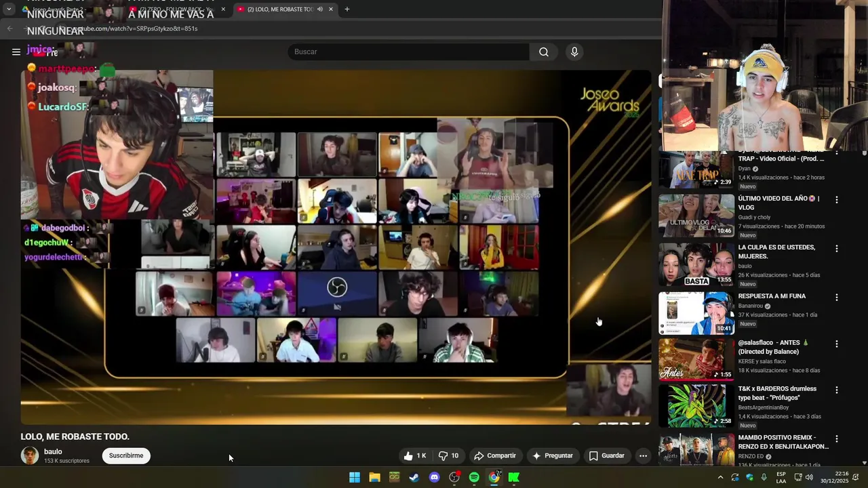Screen dimensions: 868x488
Task: Open the Prófugos type beat thumbnail
Action: tap(696, 405)
